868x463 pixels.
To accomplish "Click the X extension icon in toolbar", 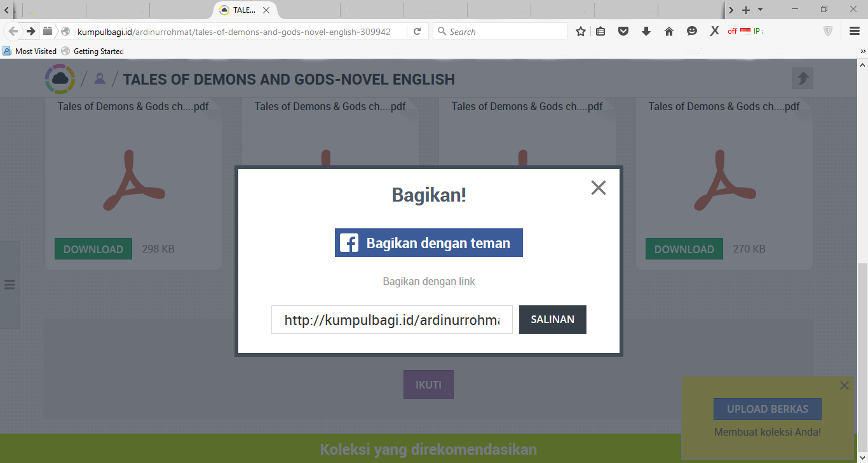I will 714,31.
